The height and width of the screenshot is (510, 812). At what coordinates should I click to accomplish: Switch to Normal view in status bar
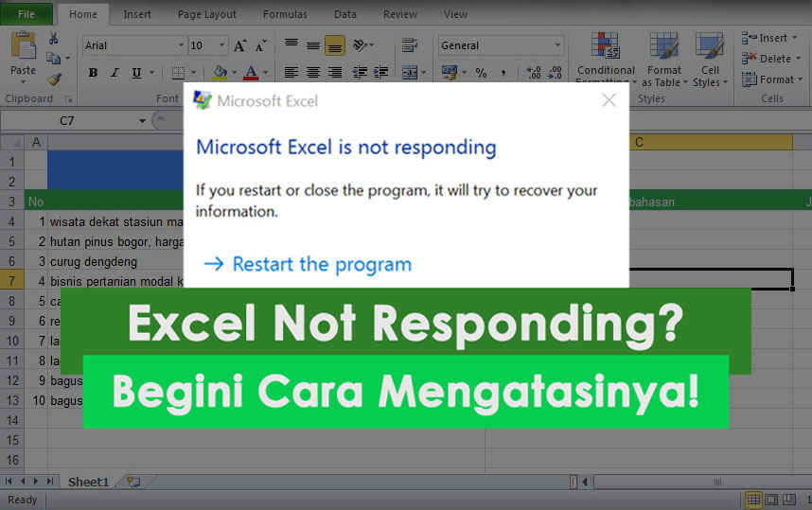pos(753,500)
